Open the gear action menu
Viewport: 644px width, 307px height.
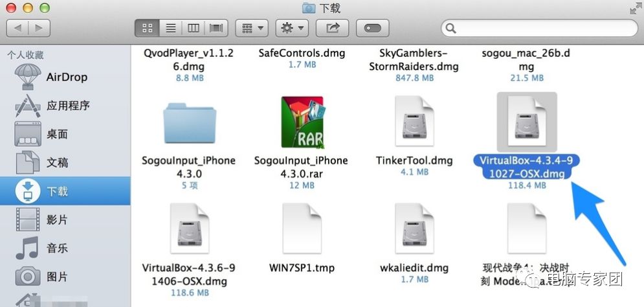coord(292,28)
